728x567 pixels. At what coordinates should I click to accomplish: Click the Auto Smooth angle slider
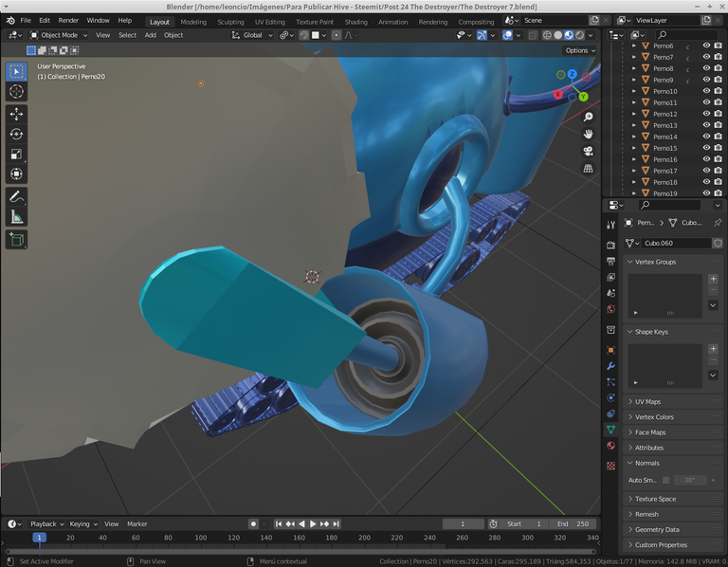coord(690,480)
